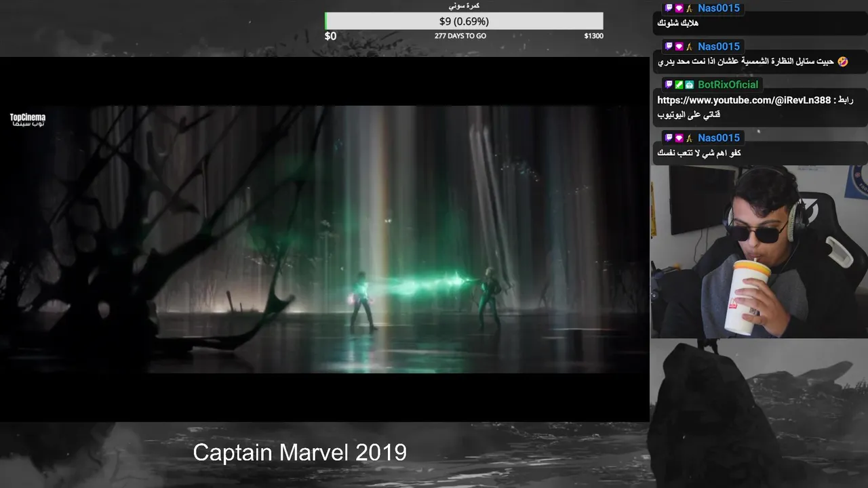Open Nas0015 username on 'هلابك شلونك' message
The image size is (868, 488).
click(x=719, y=8)
